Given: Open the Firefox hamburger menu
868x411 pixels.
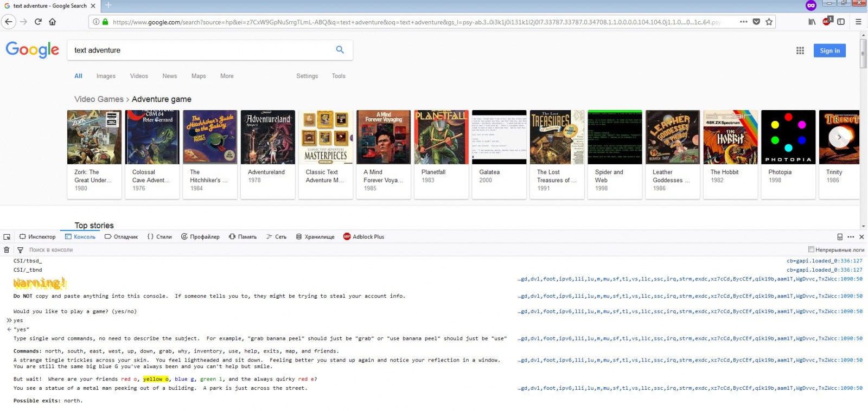Looking at the screenshot, I should point(858,22).
